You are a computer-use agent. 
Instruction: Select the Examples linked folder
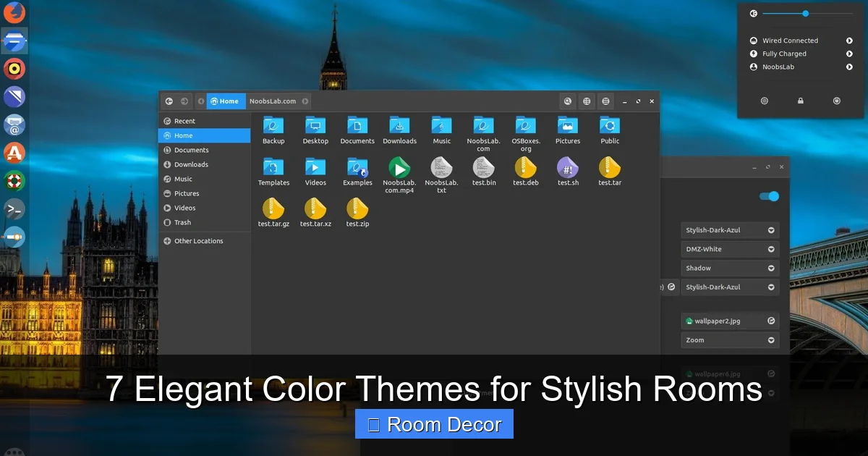pos(357,172)
